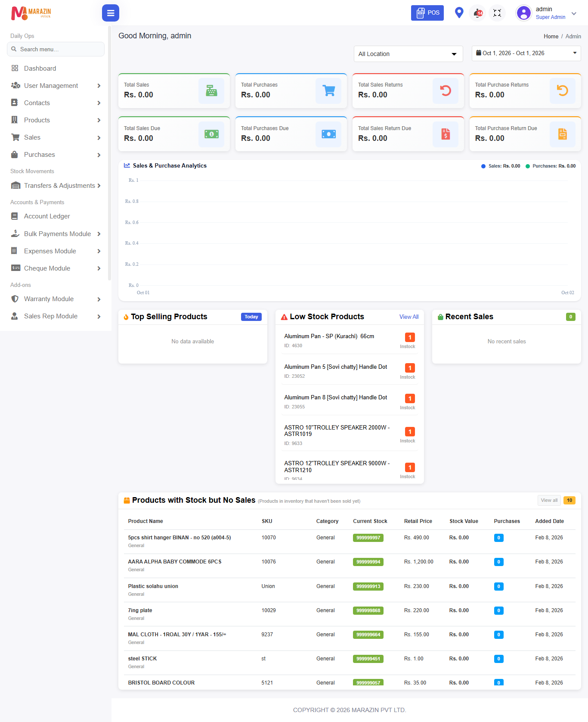Screen dimensions: 588x722
Task: Expand Contacts sidebar submenu
Action: [x=56, y=103]
